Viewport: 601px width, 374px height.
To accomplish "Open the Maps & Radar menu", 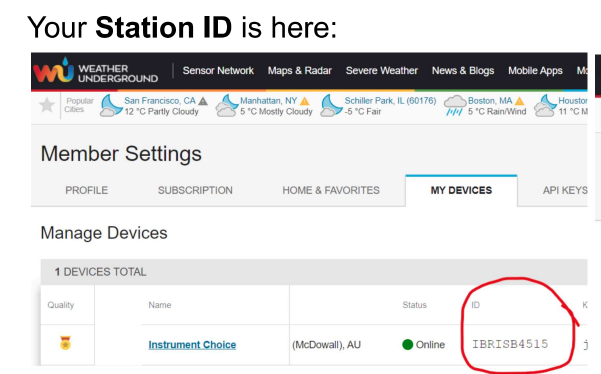I will (300, 71).
